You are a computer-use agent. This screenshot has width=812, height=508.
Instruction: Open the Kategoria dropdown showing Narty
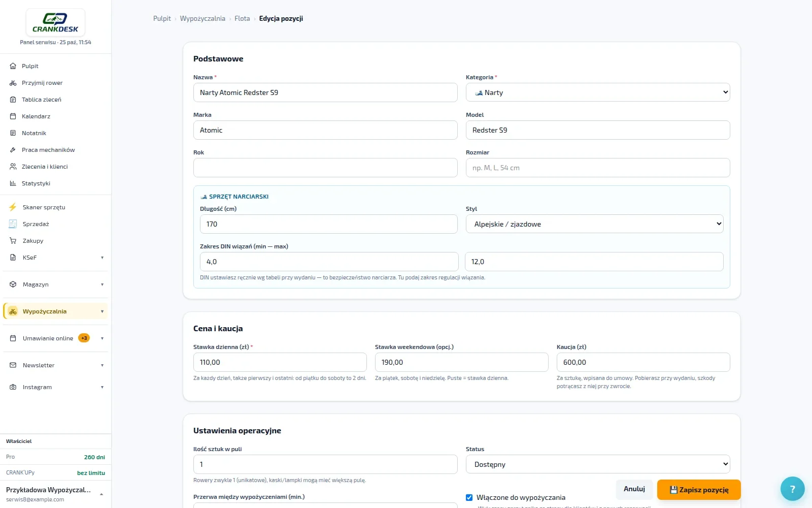598,92
